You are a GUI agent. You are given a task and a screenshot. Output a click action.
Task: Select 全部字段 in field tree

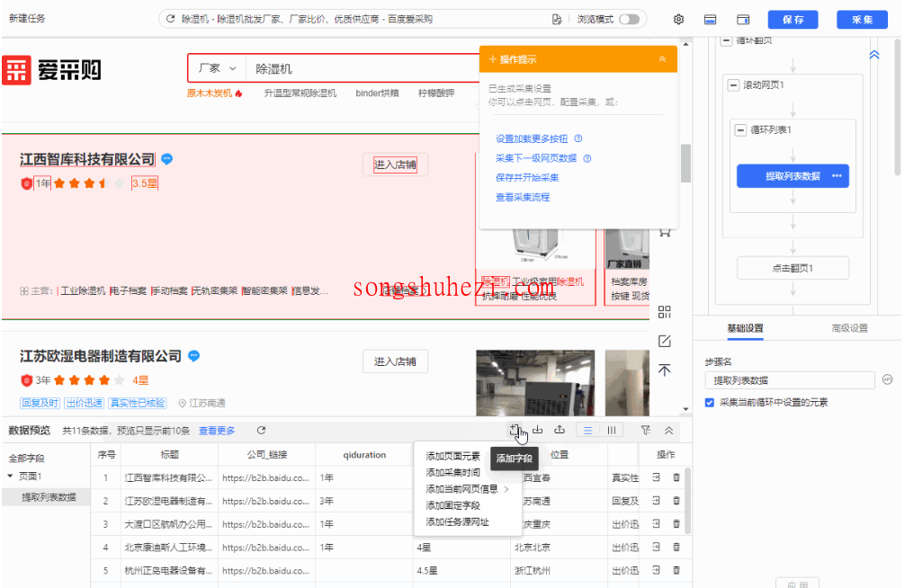pyautogui.click(x=27, y=459)
